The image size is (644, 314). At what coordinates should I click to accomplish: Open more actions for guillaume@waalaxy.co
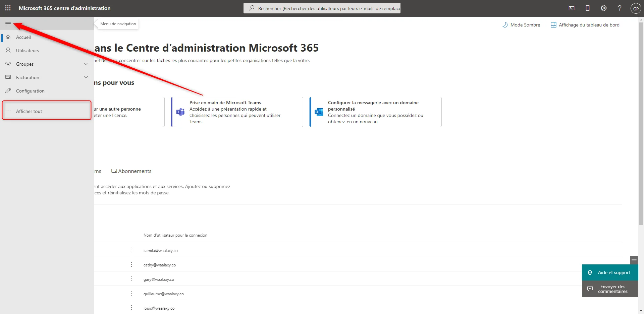(x=131, y=293)
